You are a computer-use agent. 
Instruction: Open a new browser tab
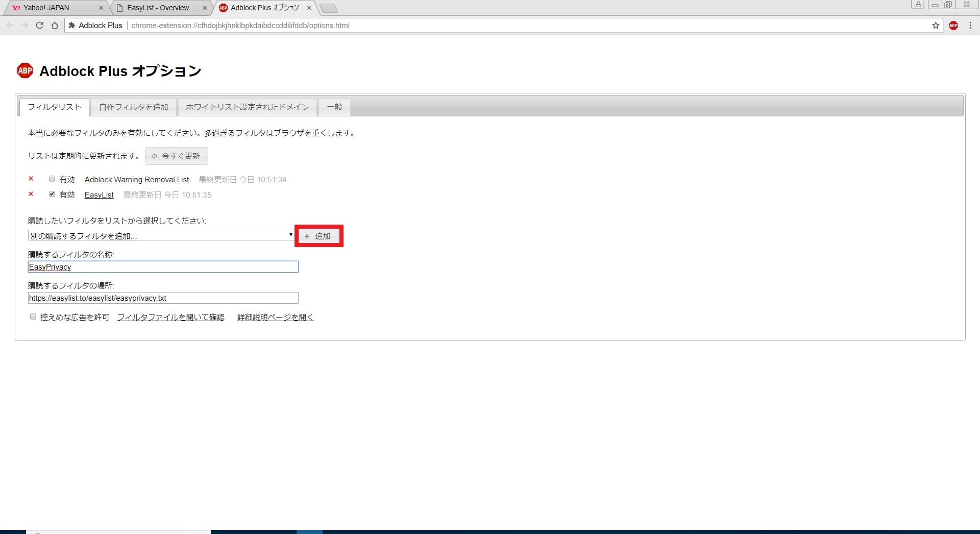tap(328, 8)
